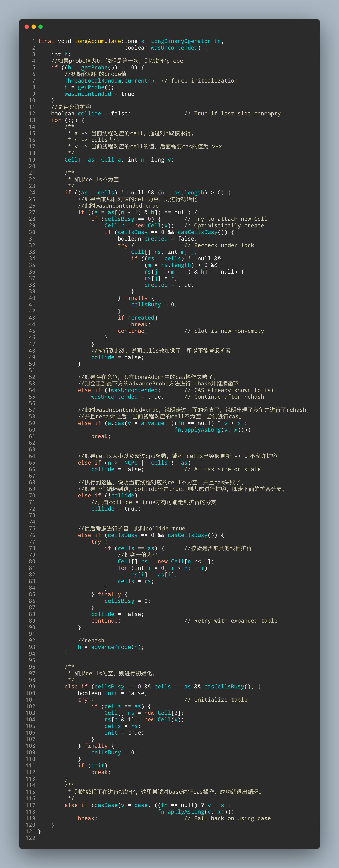Click line number 13 beside for loop
Screen dimensions: 339x868
tap(32, 120)
